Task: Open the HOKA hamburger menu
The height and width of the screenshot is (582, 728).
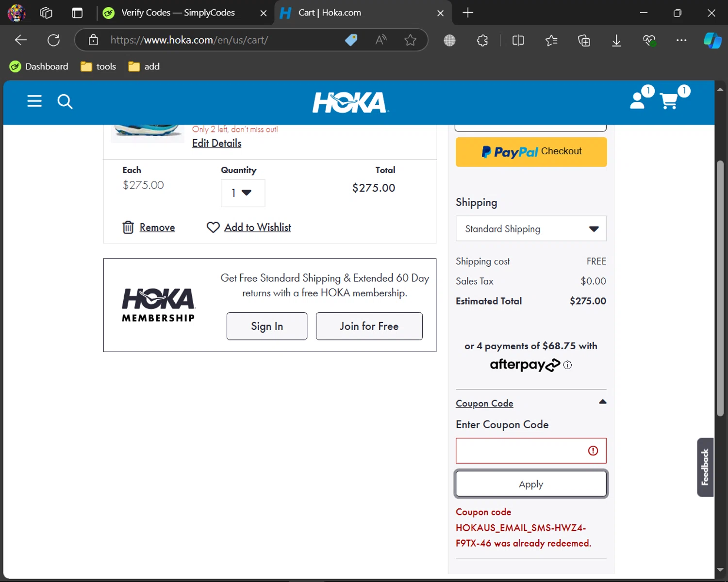Action: point(34,101)
